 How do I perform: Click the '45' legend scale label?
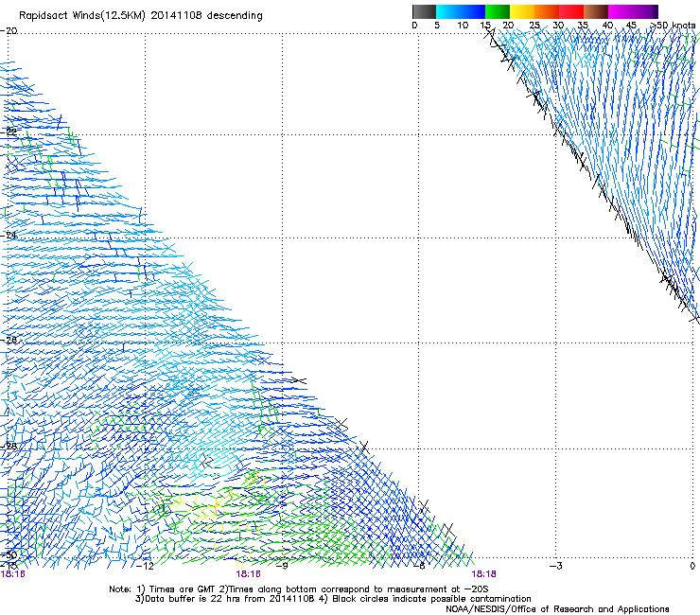tap(631, 26)
